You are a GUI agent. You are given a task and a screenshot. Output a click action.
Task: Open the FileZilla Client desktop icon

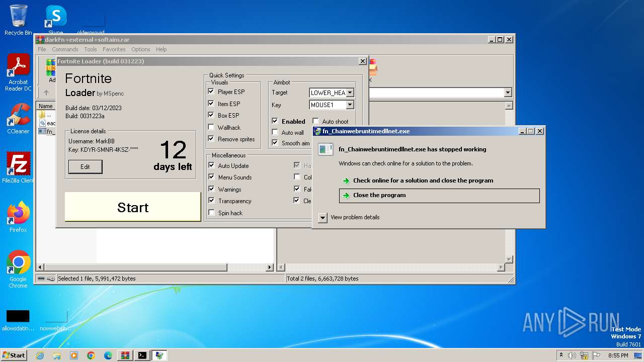[18, 167]
